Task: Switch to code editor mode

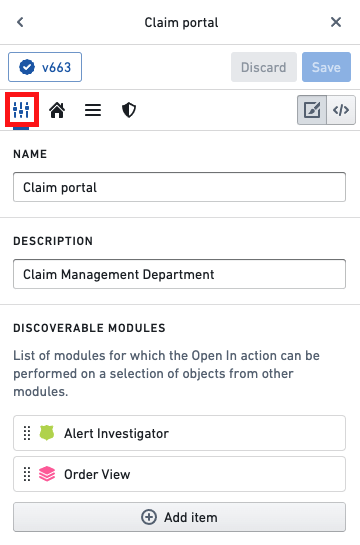Action: pyautogui.click(x=341, y=110)
